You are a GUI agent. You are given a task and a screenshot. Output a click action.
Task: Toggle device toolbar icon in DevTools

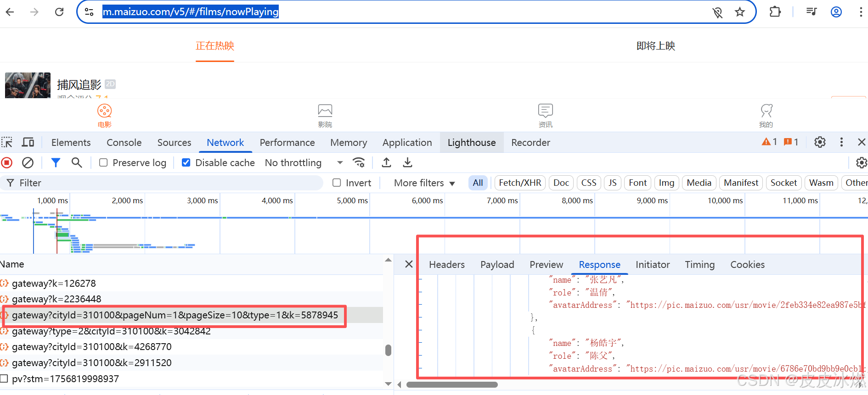click(x=28, y=142)
